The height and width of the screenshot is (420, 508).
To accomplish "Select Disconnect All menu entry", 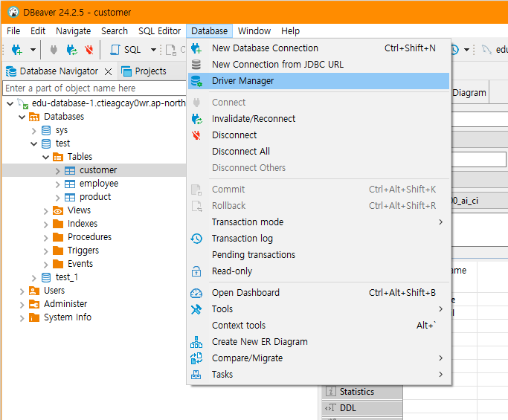I will (x=318, y=152).
